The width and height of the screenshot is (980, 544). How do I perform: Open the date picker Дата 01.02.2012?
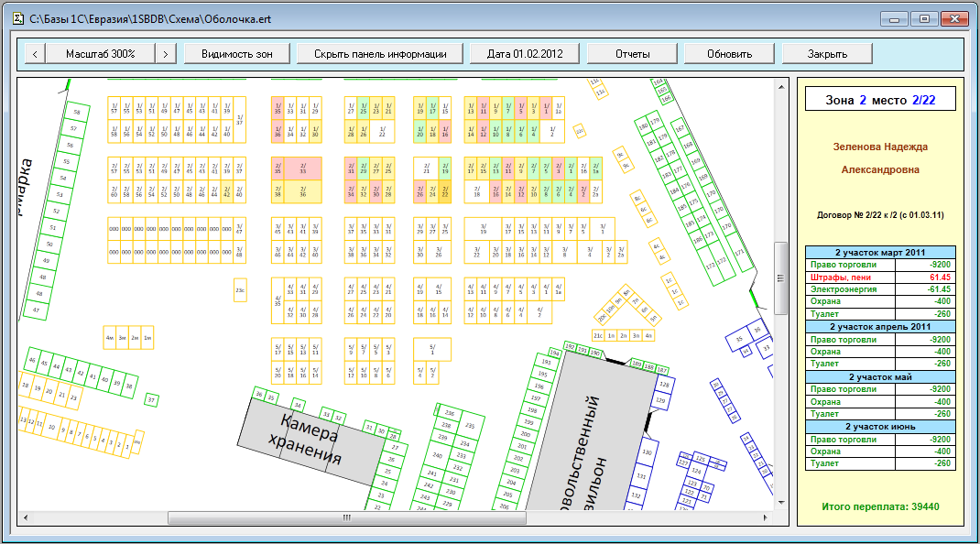point(525,54)
